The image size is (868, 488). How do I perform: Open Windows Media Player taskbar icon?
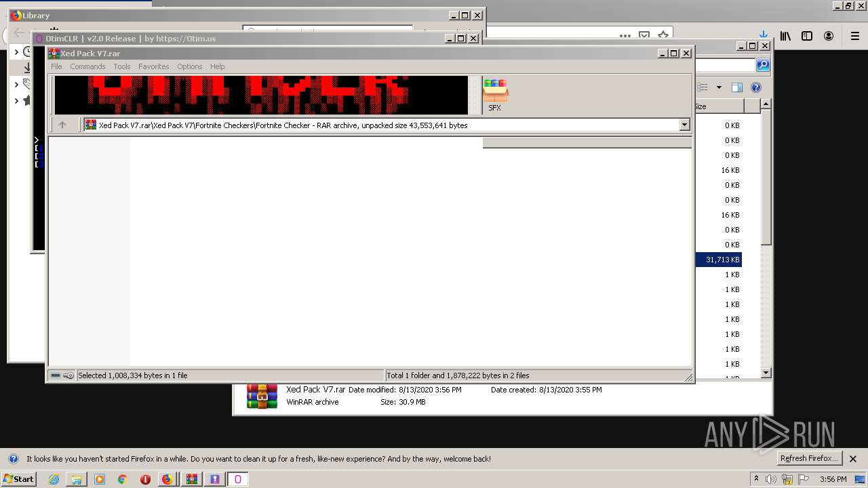[x=100, y=479]
